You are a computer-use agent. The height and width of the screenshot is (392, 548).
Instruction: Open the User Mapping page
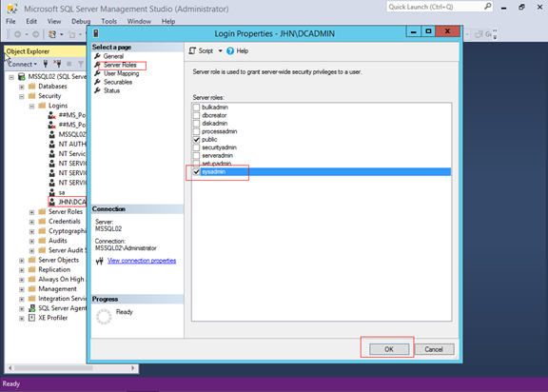(x=121, y=73)
